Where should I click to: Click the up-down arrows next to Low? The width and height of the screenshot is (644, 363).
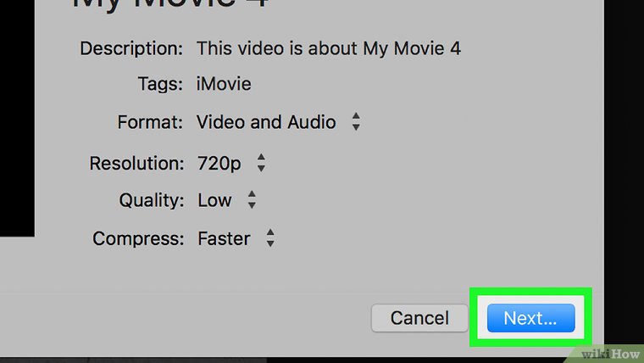point(252,200)
